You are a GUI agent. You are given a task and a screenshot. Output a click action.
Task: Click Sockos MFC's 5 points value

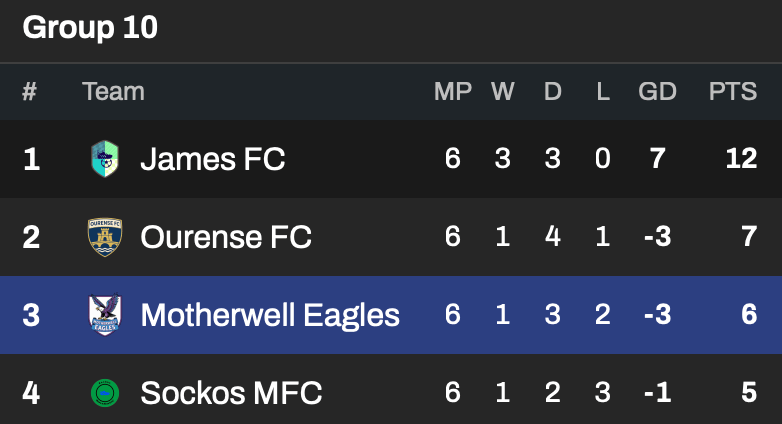(749, 393)
